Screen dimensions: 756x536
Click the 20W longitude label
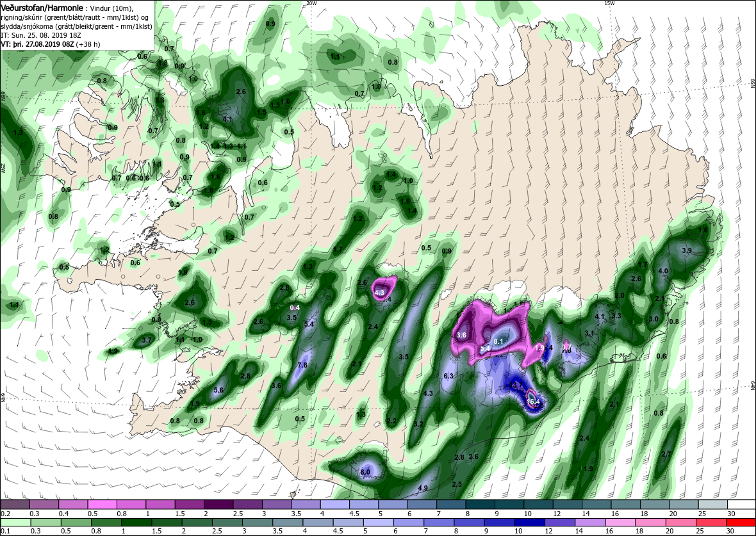312,3
